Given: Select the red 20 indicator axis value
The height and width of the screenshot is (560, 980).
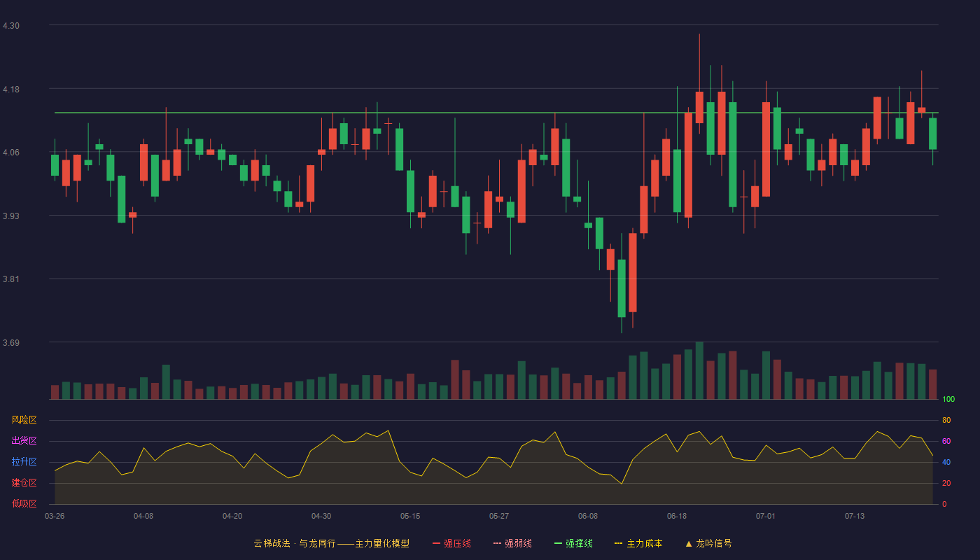Looking at the screenshot, I should point(946,483).
